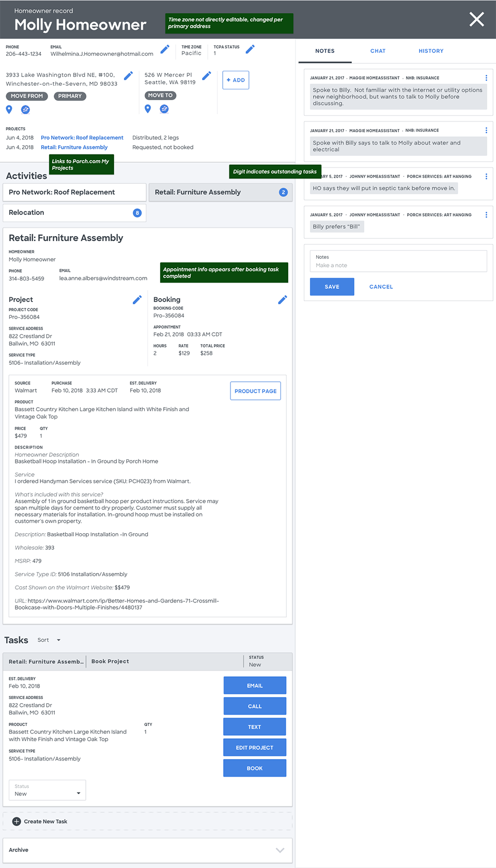This screenshot has height=868, width=496.
Task: Open Zillow icon for Move From address
Action: coord(25,110)
